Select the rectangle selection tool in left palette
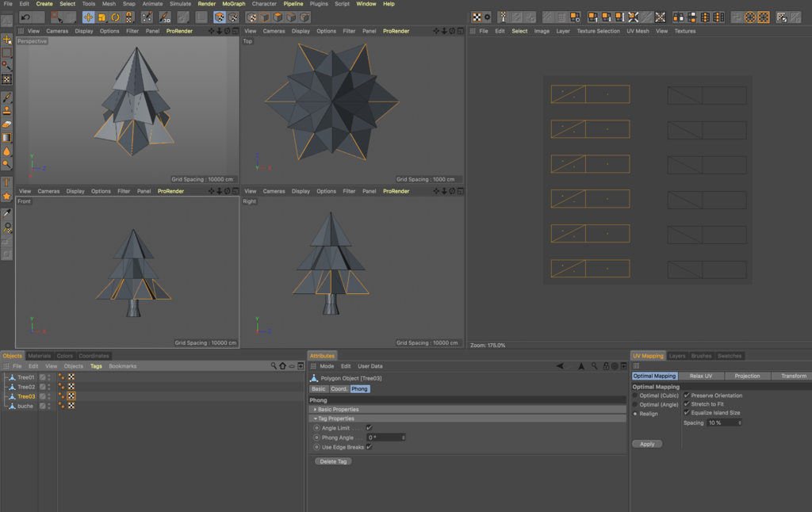 tap(6, 52)
